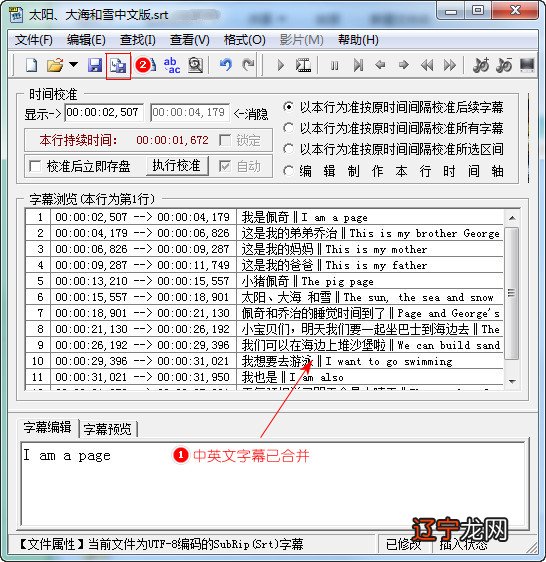
Task: Toggle the 锁定 checkbox
Action: click(224, 140)
